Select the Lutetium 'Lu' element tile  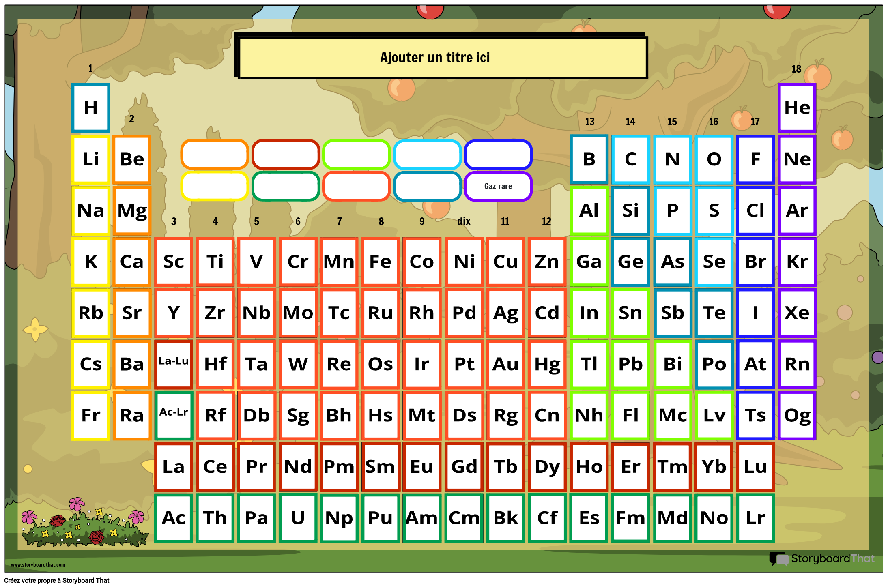pos(755,467)
